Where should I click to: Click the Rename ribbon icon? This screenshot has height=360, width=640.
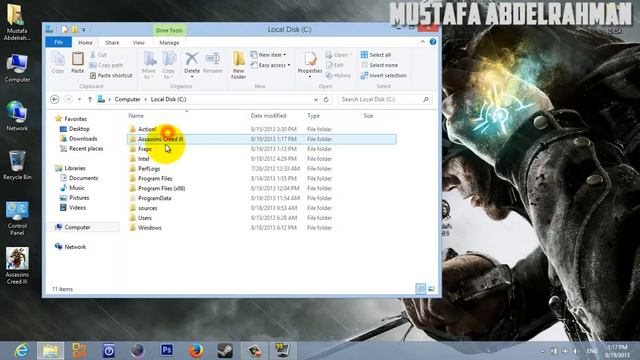213,62
